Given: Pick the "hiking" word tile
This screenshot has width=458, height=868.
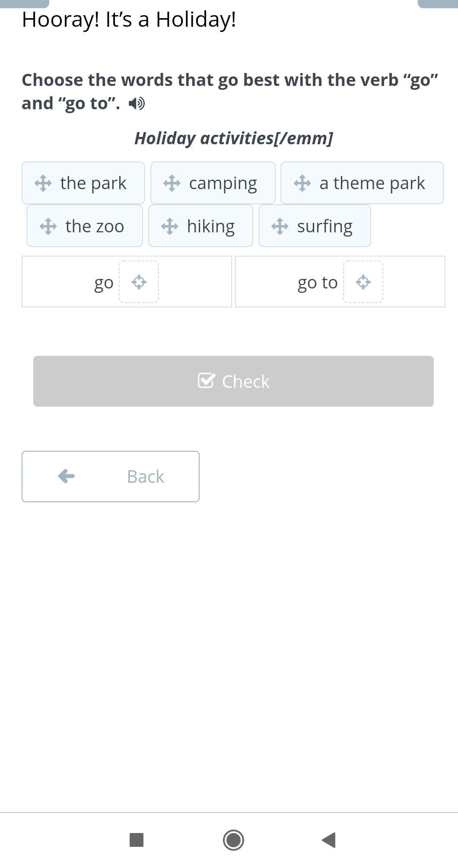Looking at the screenshot, I should click(x=211, y=226).
